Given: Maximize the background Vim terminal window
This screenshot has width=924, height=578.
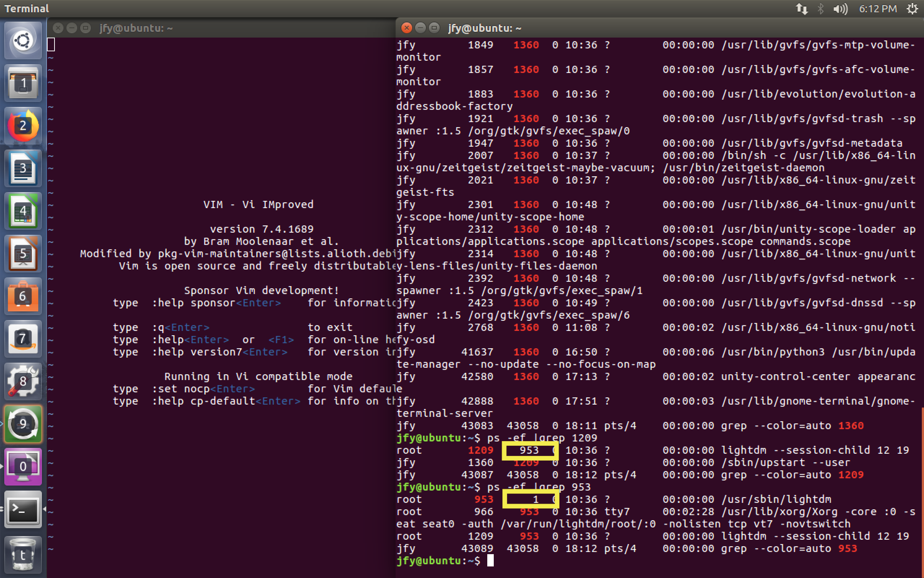Looking at the screenshot, I should click(86, 27).
